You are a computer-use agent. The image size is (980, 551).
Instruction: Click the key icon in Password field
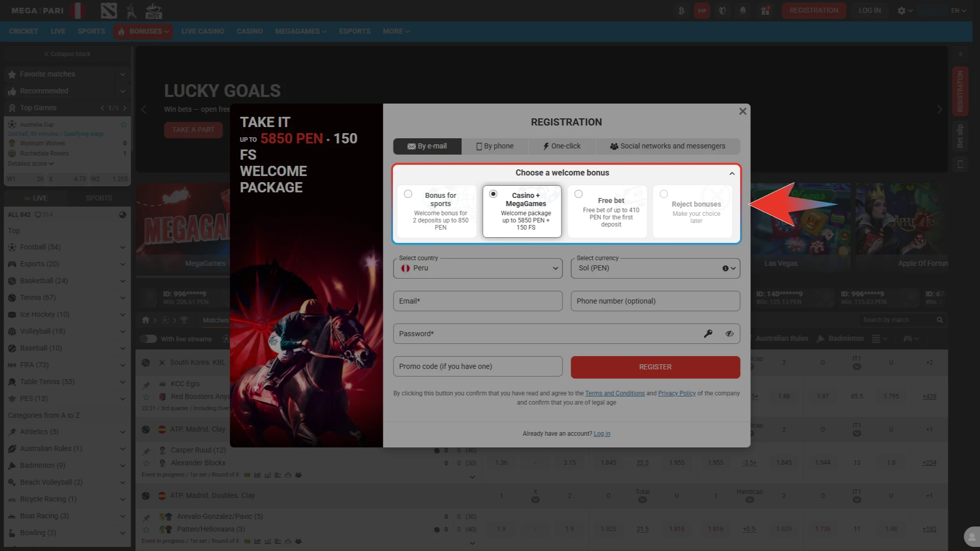[708, 334]
